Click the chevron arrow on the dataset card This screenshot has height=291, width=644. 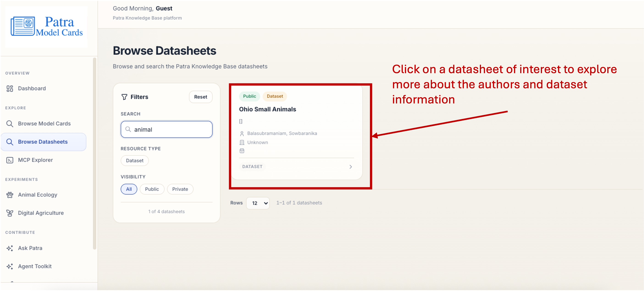tap(351, 167)
